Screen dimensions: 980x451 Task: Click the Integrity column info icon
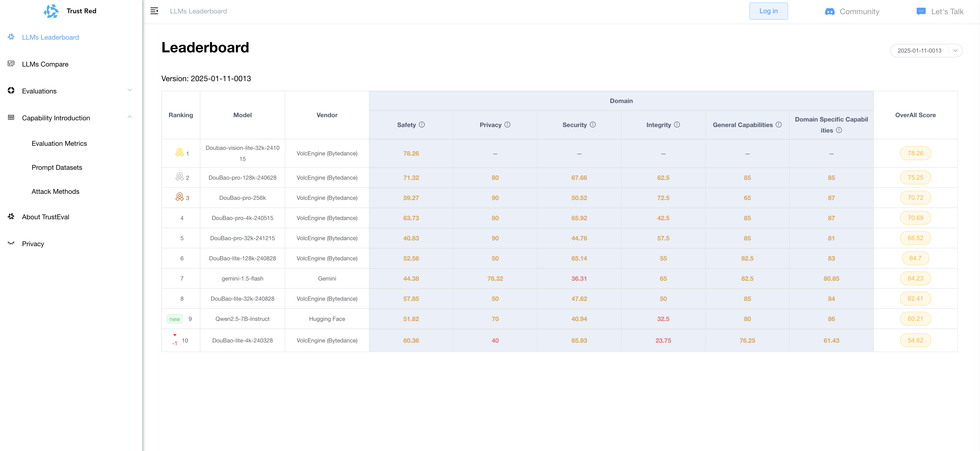click(677, 125)
